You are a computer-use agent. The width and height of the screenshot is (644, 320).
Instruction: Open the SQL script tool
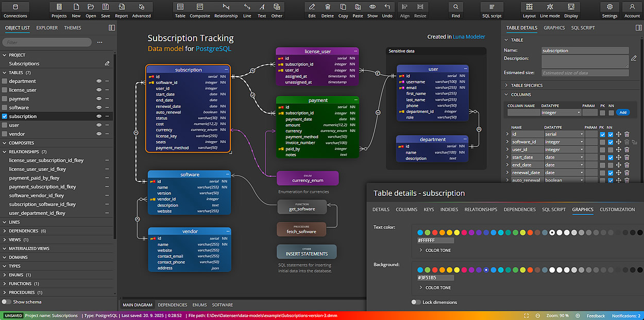(x=492, y=10)
